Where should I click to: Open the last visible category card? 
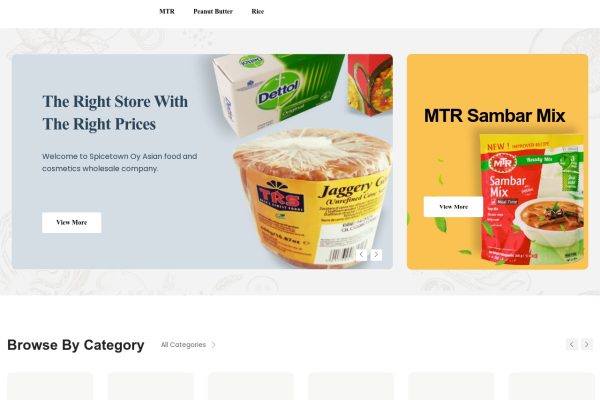551,386
